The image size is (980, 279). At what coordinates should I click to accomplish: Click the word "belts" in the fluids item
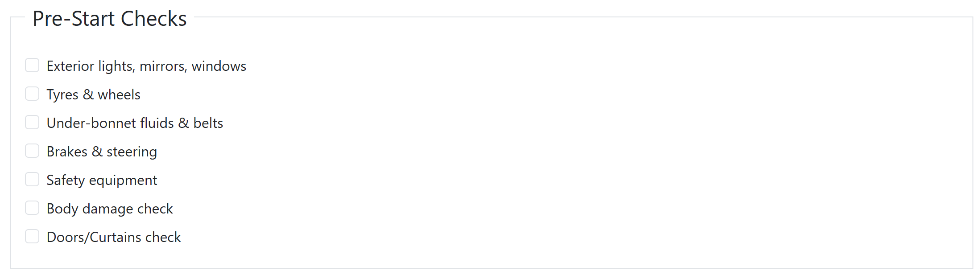click(208, 123)
